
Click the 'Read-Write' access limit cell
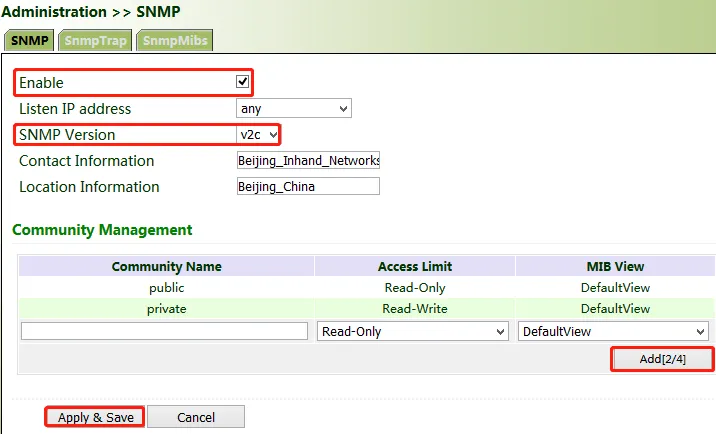pyautogui.click(x=415, y=309)
